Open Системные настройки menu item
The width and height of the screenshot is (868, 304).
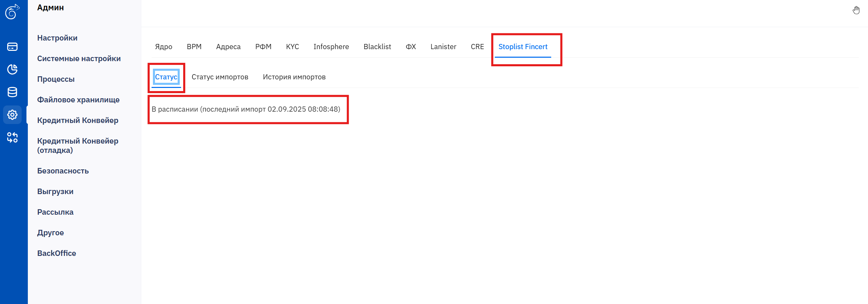(79, 58)
